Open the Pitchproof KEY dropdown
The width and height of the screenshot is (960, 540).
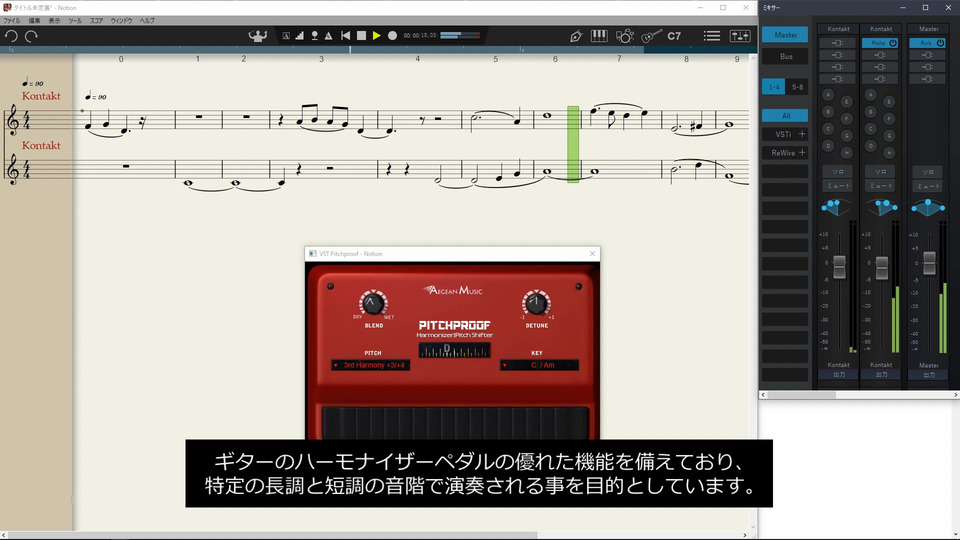coord(539,365)
